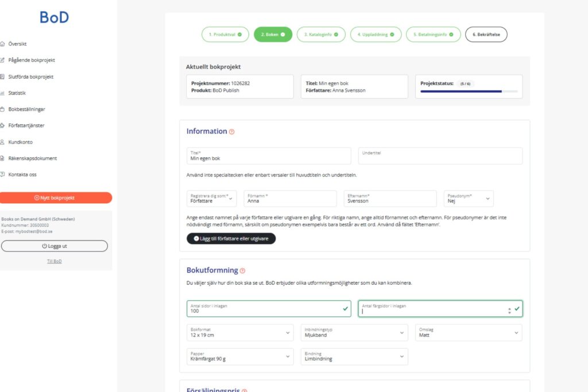Open Slutförda bokprojekt menu item

coord(31,76)
